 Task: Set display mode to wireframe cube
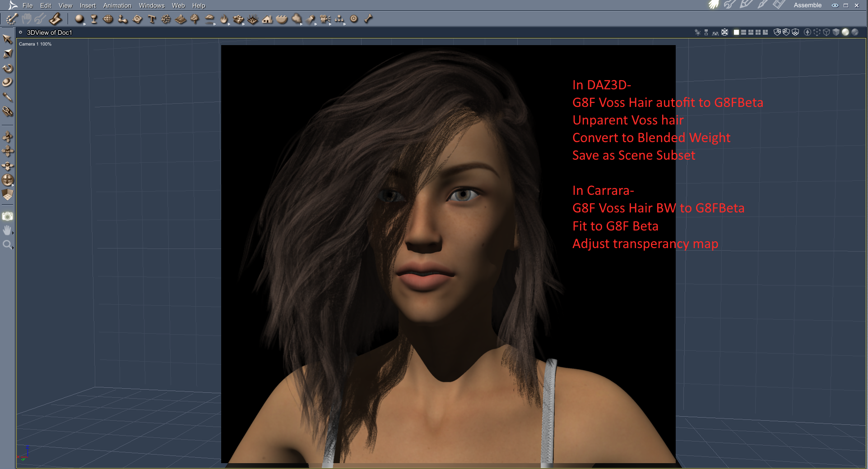tap(826, 32)
